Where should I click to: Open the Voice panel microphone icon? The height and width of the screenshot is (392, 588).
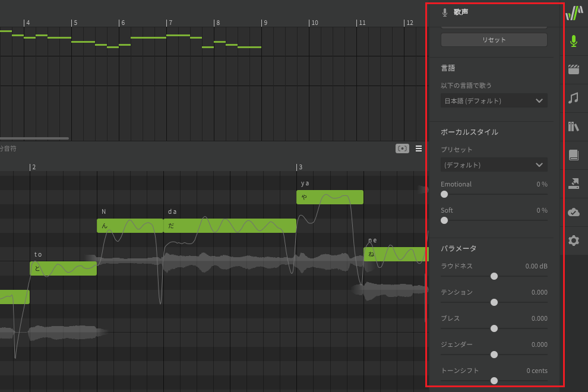tap(574, 41)
